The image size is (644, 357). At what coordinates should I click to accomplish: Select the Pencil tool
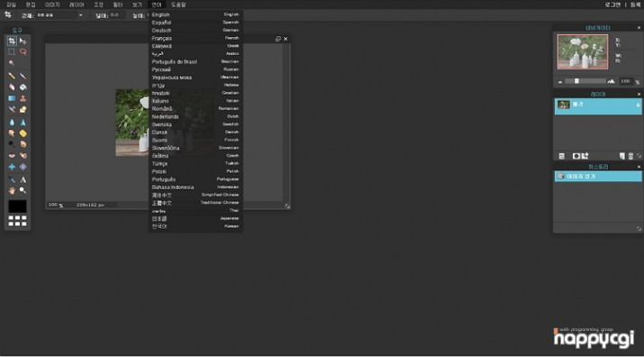[12, 76]
